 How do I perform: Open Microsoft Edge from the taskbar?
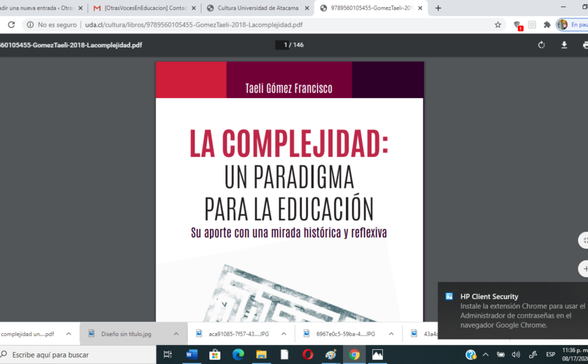(x=237, y=354)
